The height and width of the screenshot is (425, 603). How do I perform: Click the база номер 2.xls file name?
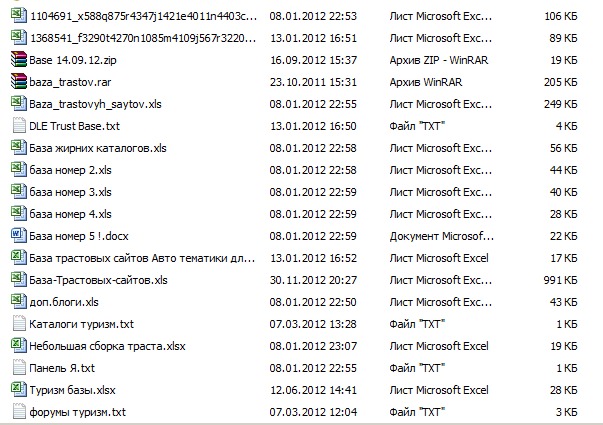70,170
